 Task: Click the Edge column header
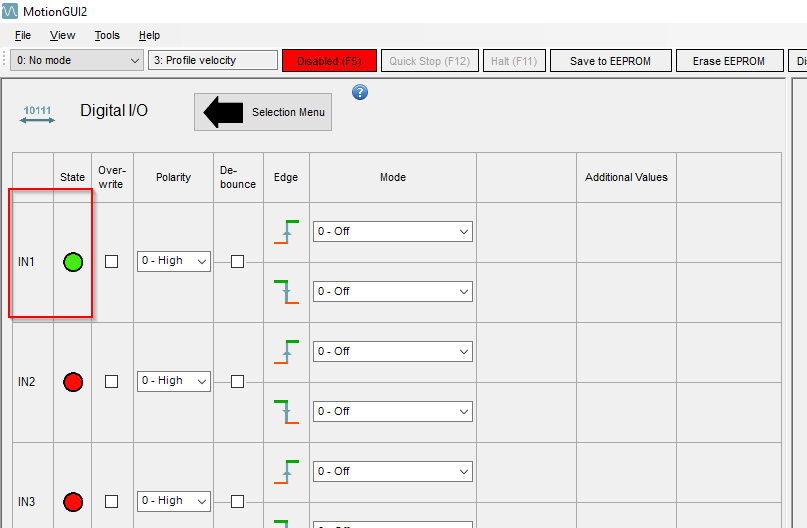[x=286, y=177]
